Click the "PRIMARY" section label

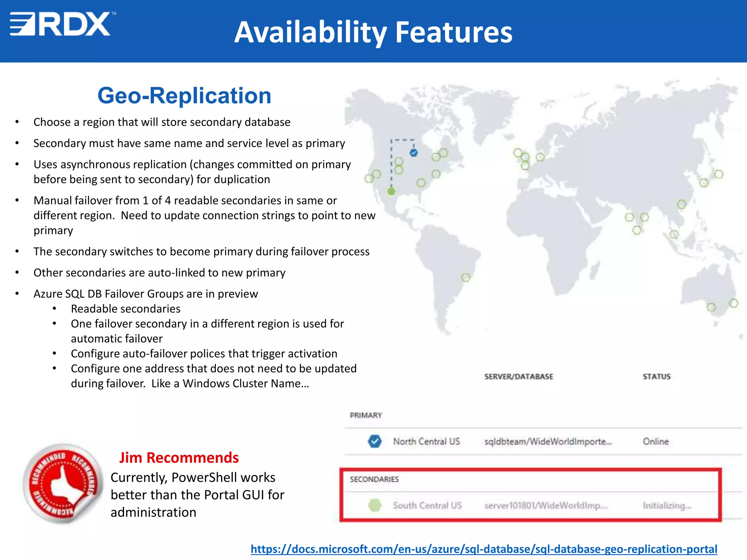click(366, 415)
